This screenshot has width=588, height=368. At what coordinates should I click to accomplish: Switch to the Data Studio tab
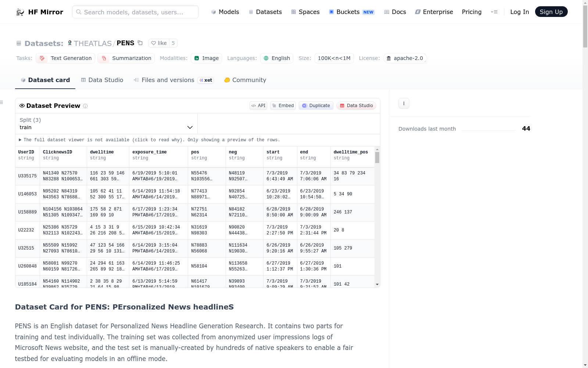pyautogui.click(x=102, y=80)
